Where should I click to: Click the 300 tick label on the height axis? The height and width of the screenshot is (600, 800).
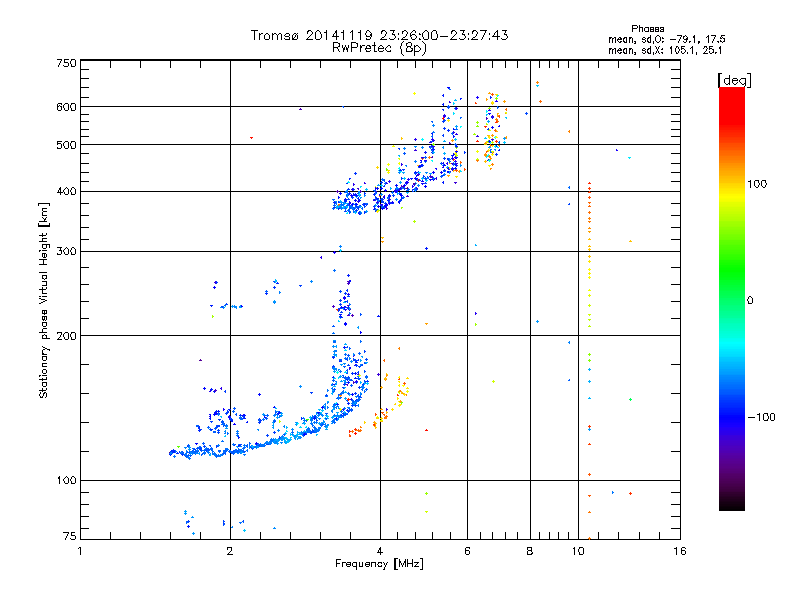(x=66, y=251)
